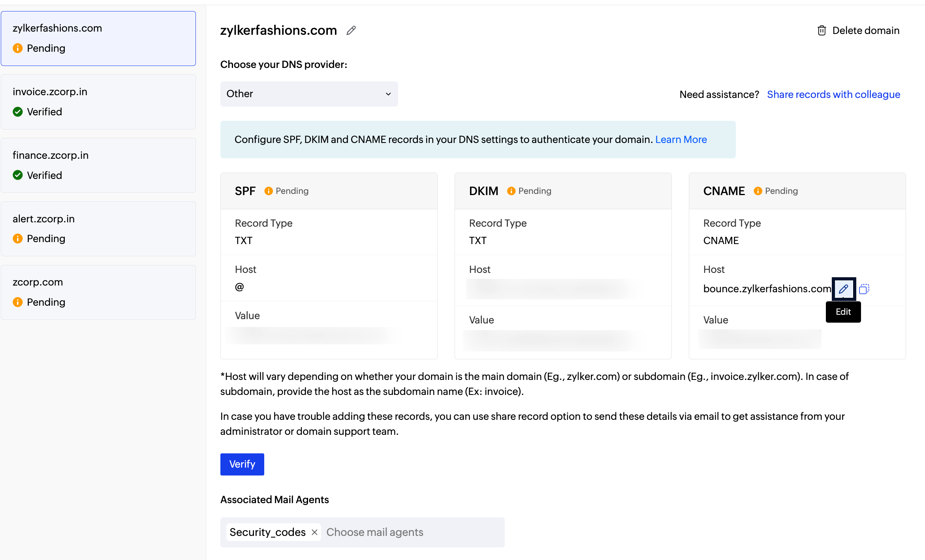The image size is (925, 560).
Task: Copy the CNAME host value
Action: click(x=864, y=289)
